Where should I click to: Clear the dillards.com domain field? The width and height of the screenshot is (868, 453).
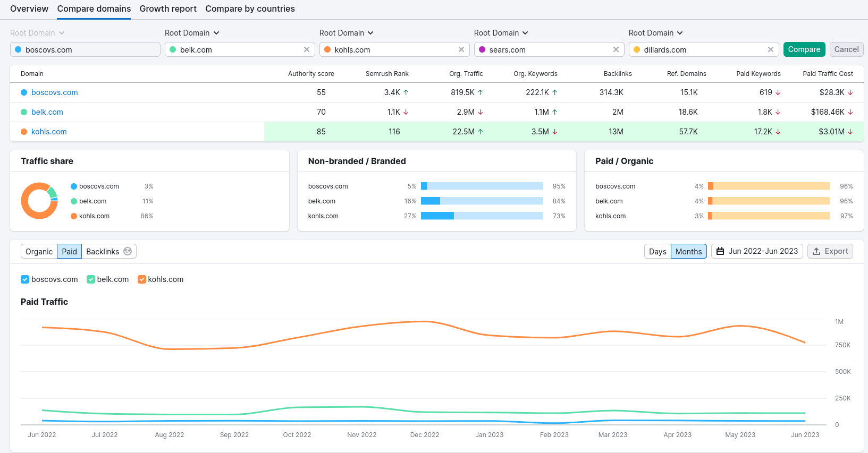click(771, 49)
